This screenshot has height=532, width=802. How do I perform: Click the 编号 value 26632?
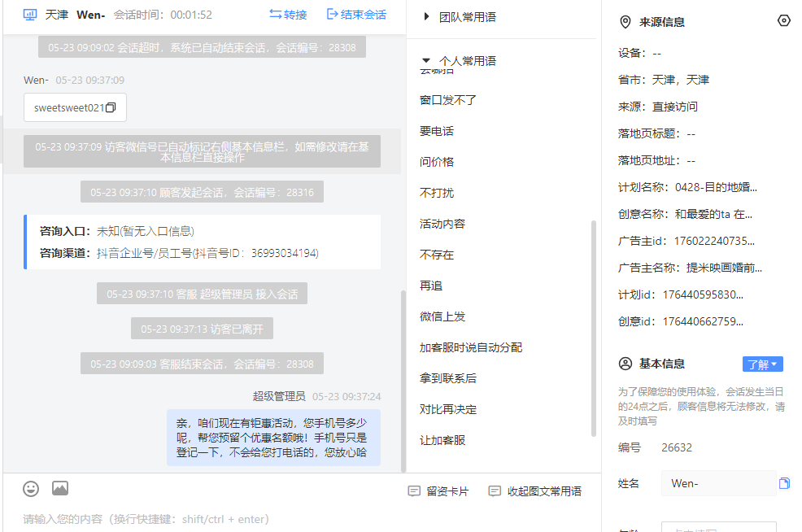[x=677, y=447]
